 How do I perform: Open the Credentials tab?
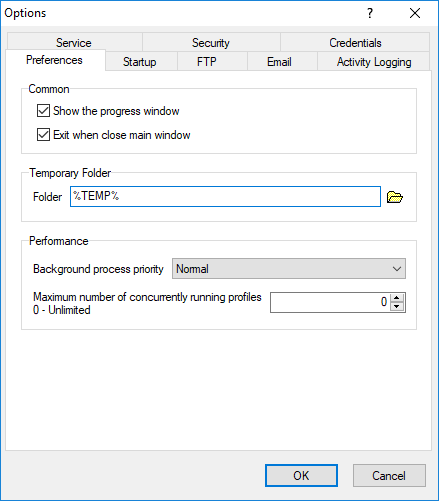(x=355, y=42)
